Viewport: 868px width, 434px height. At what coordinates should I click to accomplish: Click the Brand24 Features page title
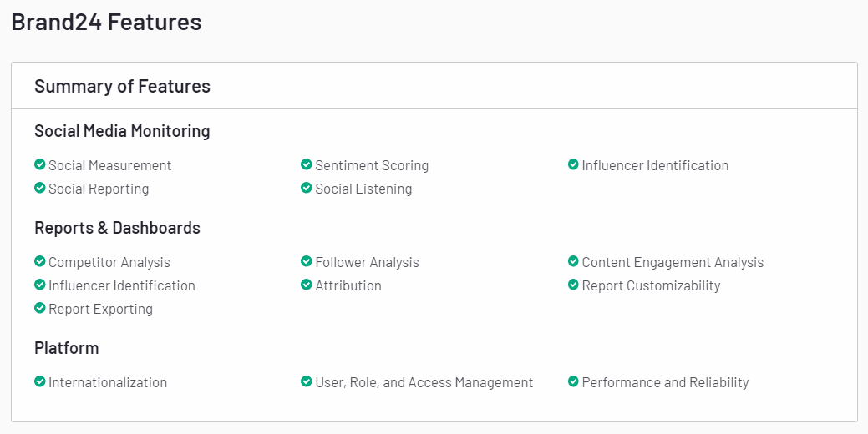[x=106, y=23]
